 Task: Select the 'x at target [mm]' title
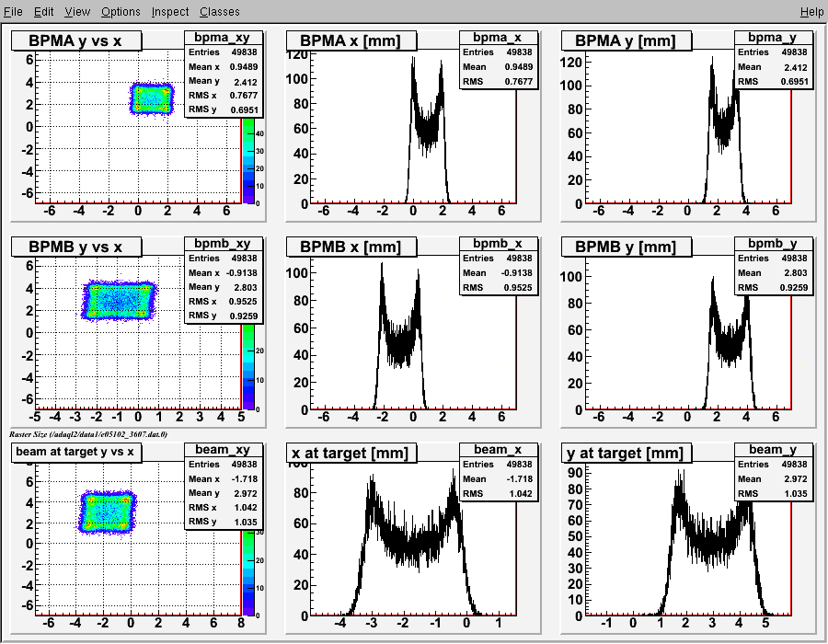pos(351,453)
